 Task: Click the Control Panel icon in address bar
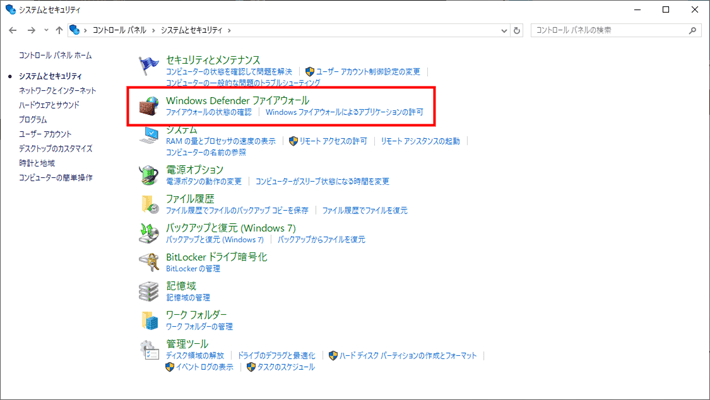pyautogui.click(x=74, y=30)
